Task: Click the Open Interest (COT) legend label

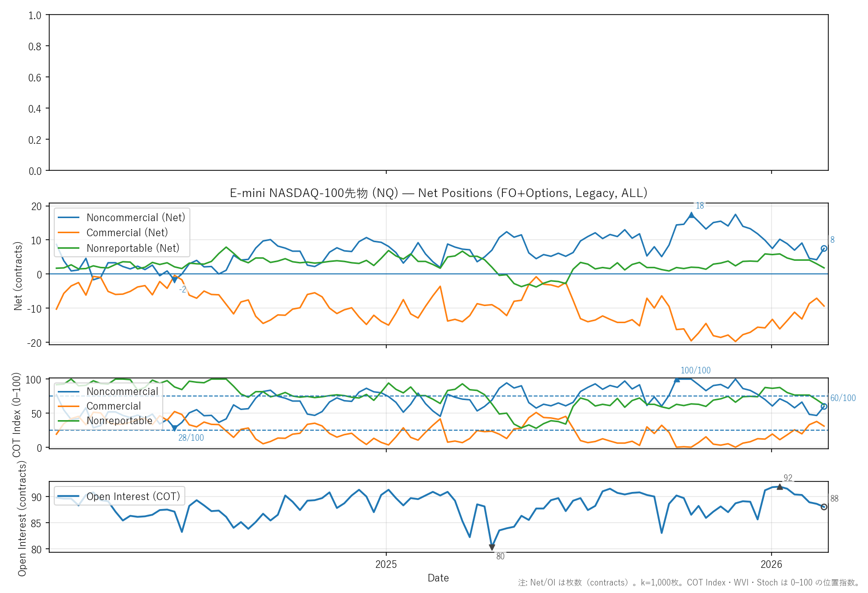Action: click(133, 497)
